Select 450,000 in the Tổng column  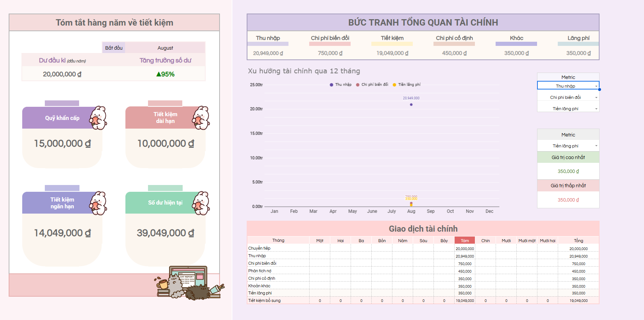[x=578, y=271]
